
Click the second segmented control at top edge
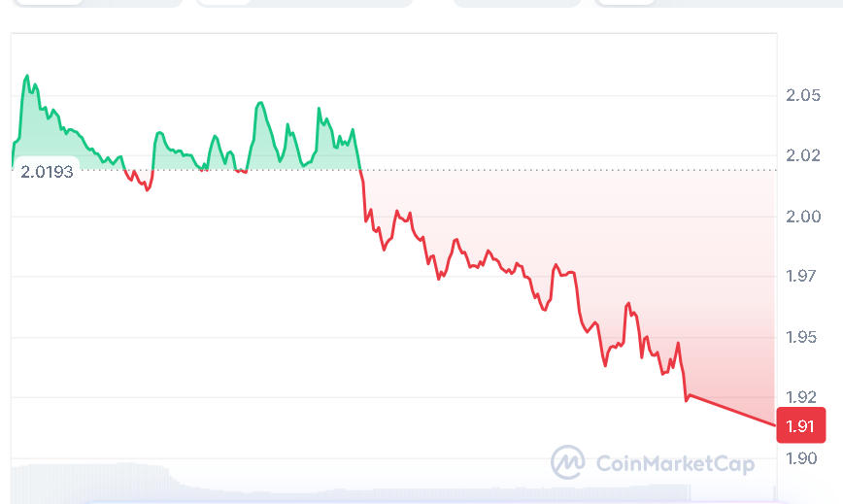click(x=304, y=3)
